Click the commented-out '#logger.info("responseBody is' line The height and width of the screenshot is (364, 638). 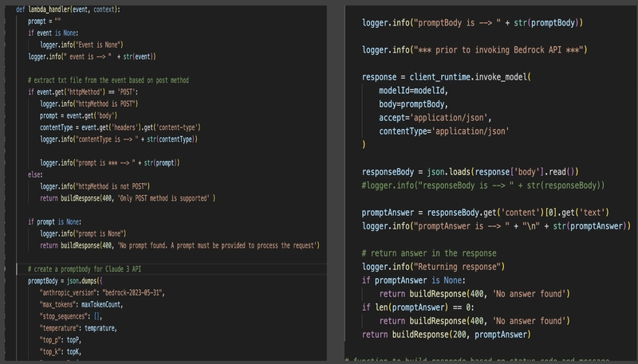pos(483,186)
